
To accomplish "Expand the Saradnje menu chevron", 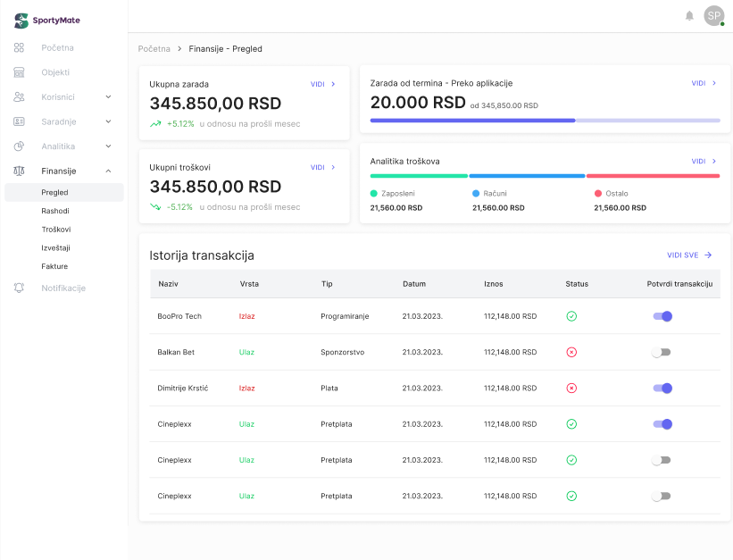I will point(108,121).
